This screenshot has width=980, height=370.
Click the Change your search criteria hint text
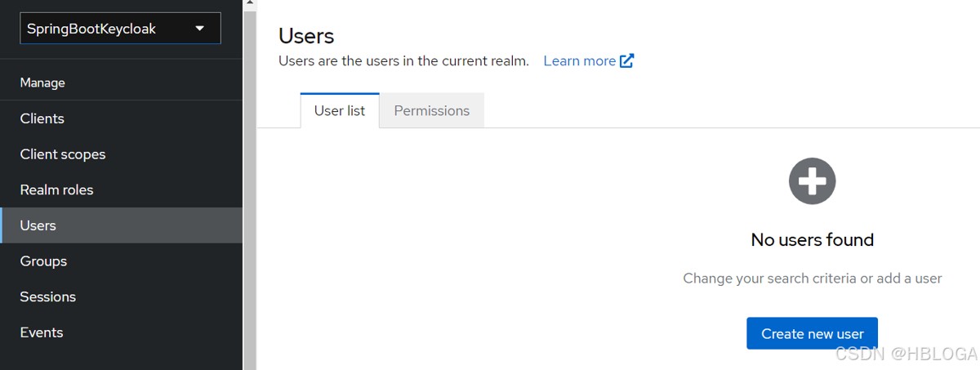pyautogui.click(x=812, y=279)
